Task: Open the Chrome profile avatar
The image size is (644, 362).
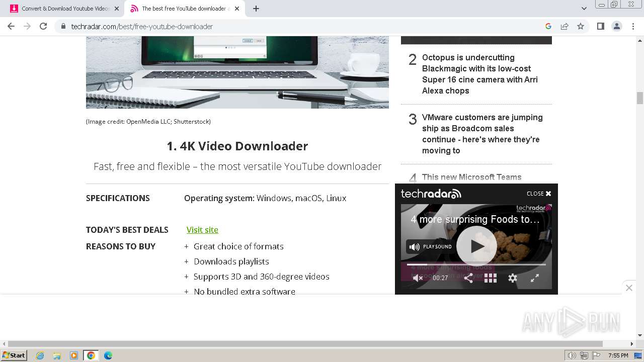Action: tap(617, 26)
